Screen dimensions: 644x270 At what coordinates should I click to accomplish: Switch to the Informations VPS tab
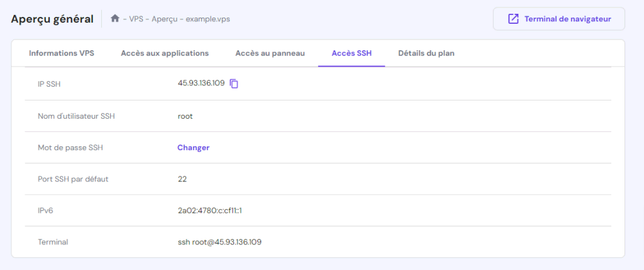click(62, 53)
